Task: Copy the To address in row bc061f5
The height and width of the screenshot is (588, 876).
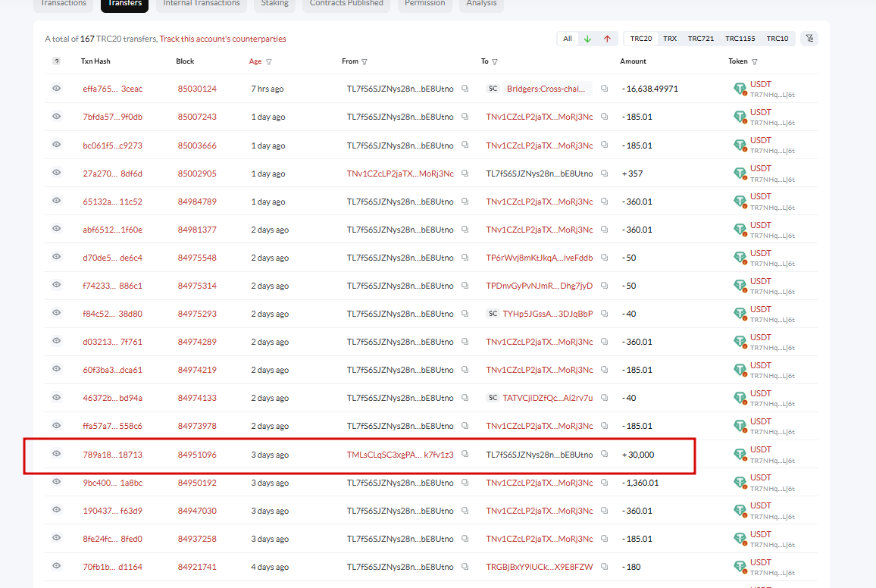Action: pyautogui.click(x=604, y=145)
